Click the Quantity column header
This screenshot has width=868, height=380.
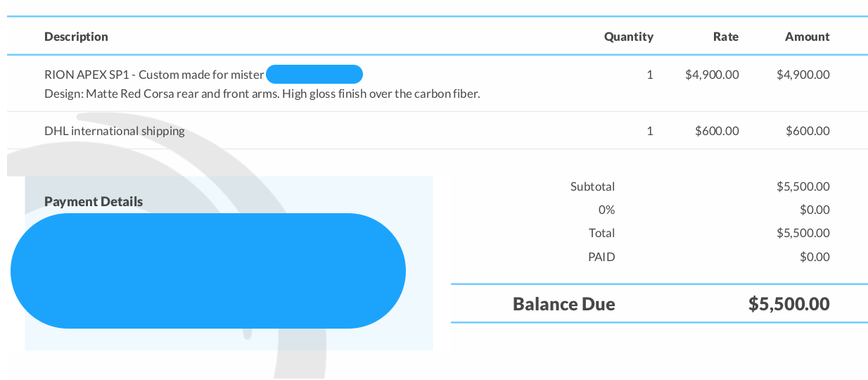629,37
